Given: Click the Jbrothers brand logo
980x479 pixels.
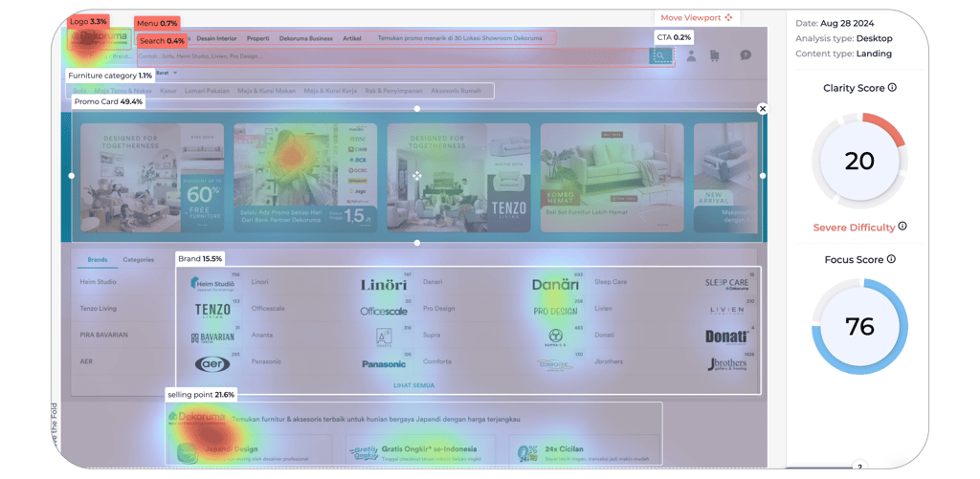Looking at the screenshot, I should tap(727, 364).
